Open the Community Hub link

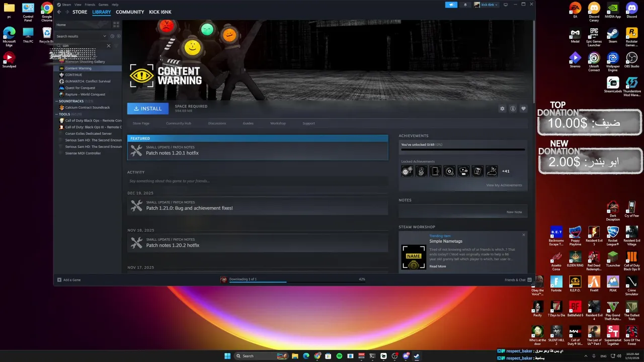coord(179,123)
